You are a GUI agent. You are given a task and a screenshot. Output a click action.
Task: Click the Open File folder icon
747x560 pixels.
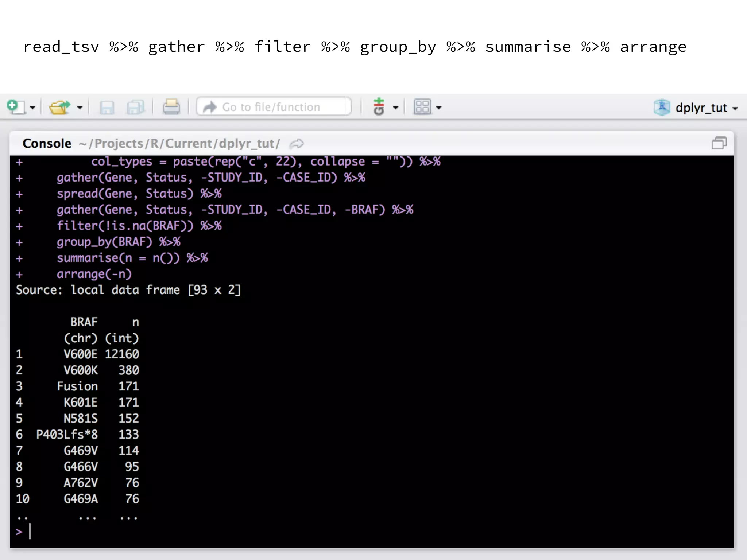point(60,107)
